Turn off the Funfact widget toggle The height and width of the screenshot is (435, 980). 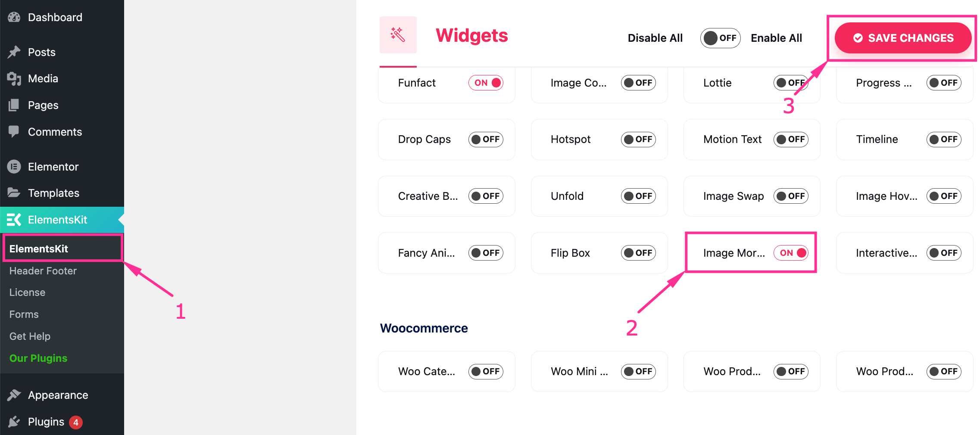[x=486, y=83]
